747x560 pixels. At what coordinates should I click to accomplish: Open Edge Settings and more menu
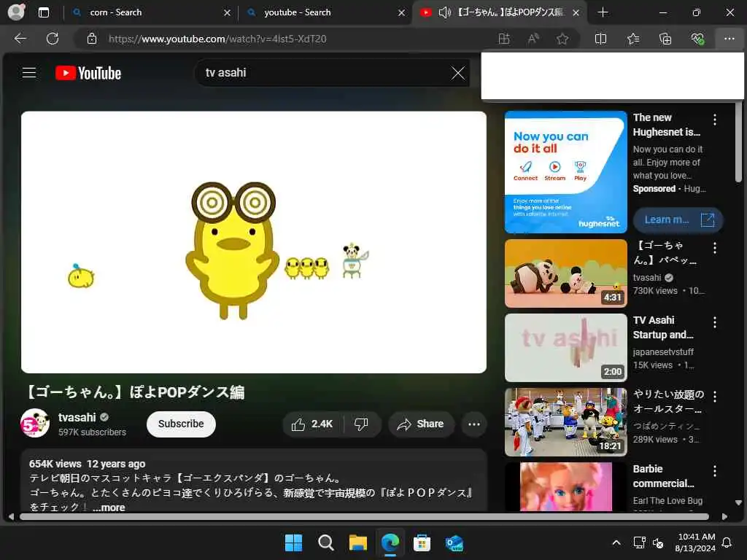pyautogui.click(x=729, y=39)
